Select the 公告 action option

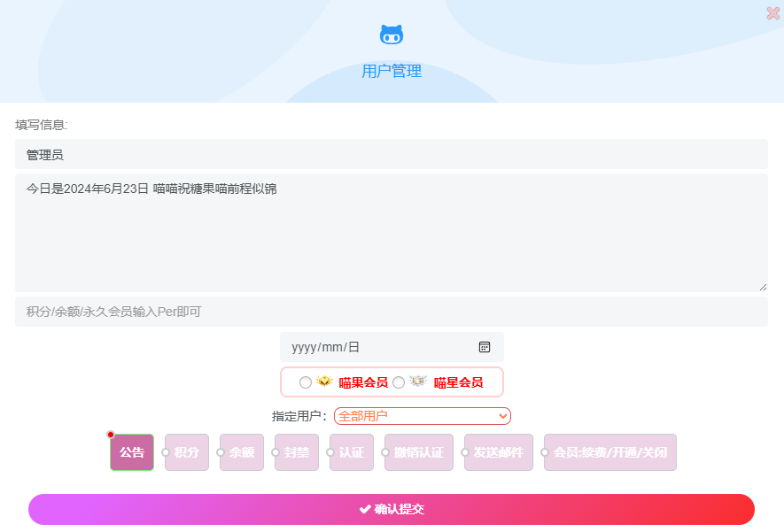click(x=132, y=452)
